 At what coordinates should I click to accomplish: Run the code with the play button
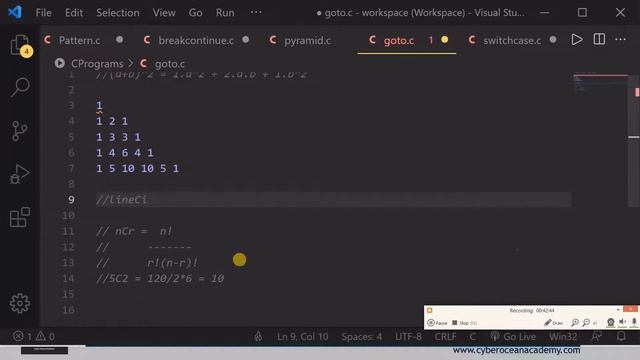point(577,40)
